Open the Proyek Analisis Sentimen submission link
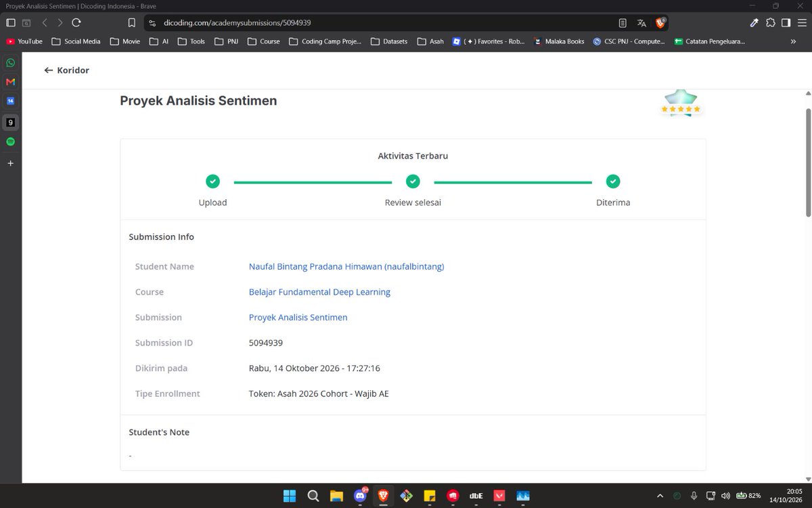This screenshot has height=508, width=812. 298,318
